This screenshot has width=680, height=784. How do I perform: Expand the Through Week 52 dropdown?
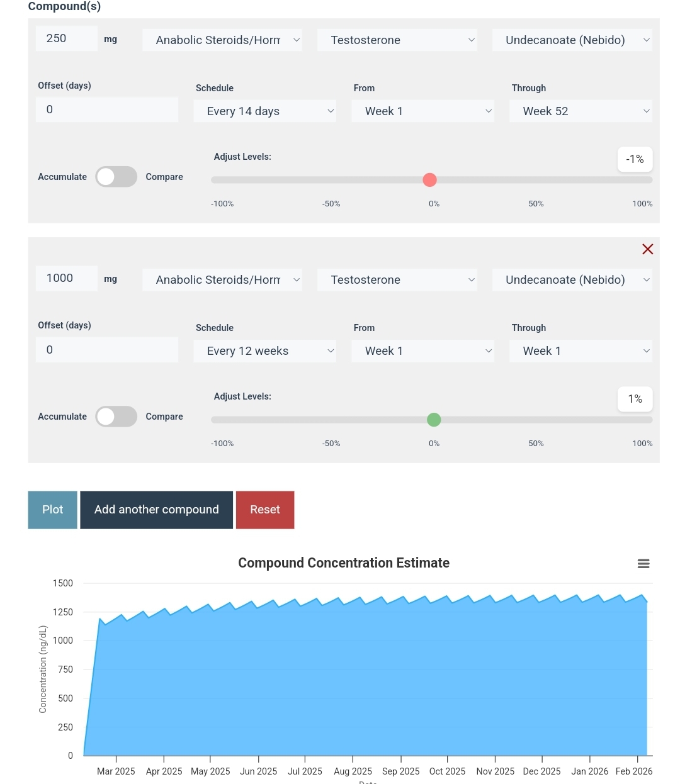pos(581,111)
